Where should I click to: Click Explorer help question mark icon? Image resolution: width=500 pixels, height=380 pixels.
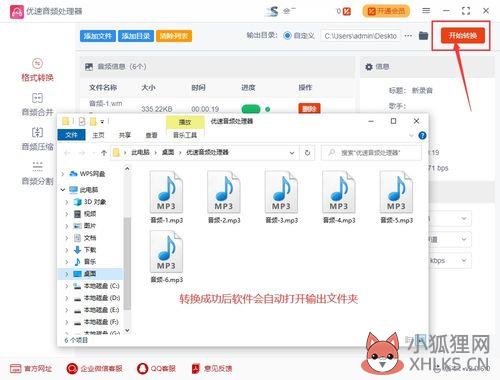(x=422, y=135)
